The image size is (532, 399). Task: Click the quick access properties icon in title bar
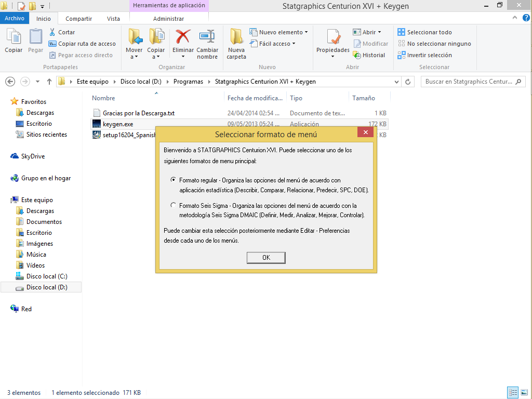(21, 6)
